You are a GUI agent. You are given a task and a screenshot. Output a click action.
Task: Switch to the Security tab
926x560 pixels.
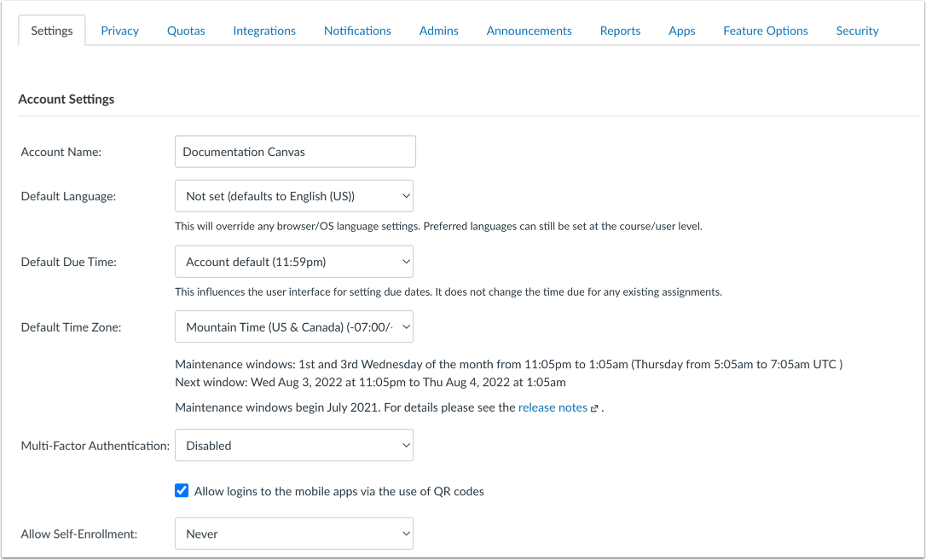click(858, 31)
